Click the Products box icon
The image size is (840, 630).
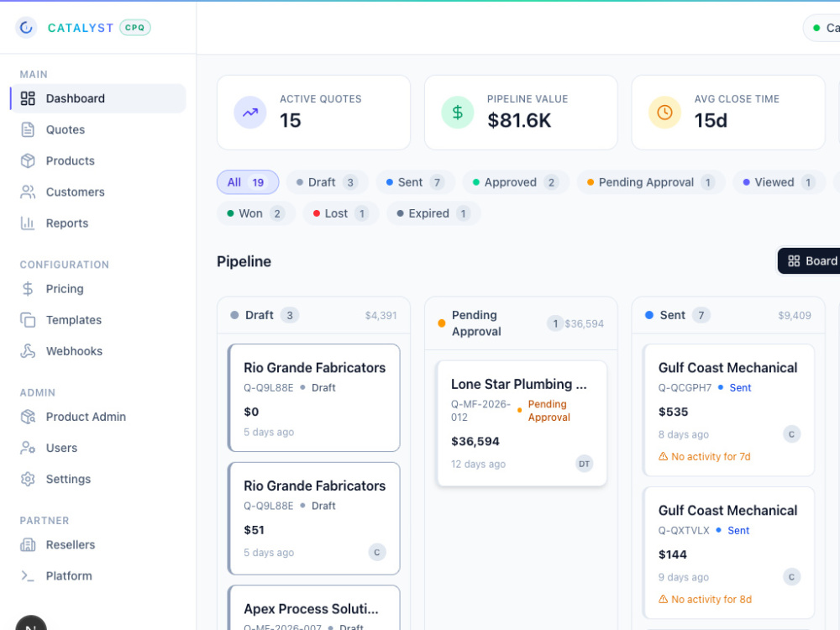point(28,160)
